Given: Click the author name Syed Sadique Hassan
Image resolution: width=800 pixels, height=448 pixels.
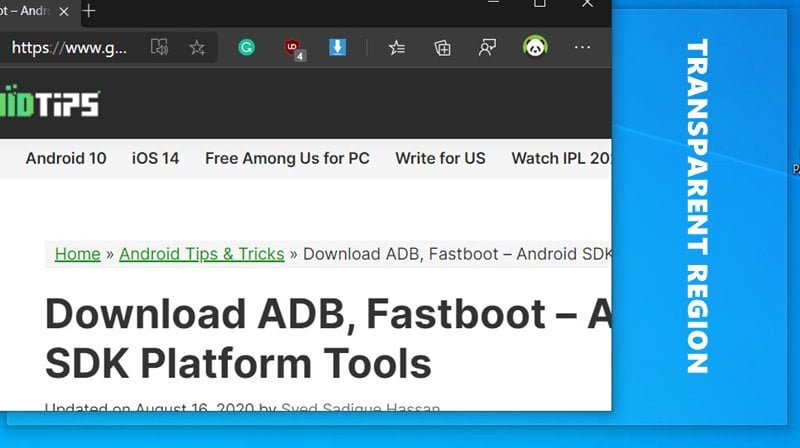Looking at the screenshot, I should 360,407.
